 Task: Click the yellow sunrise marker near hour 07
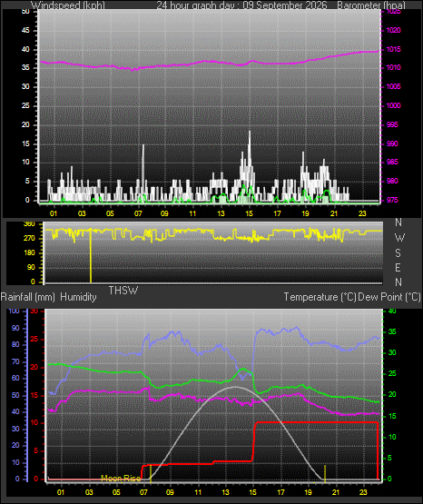click(x=151, y=473)
